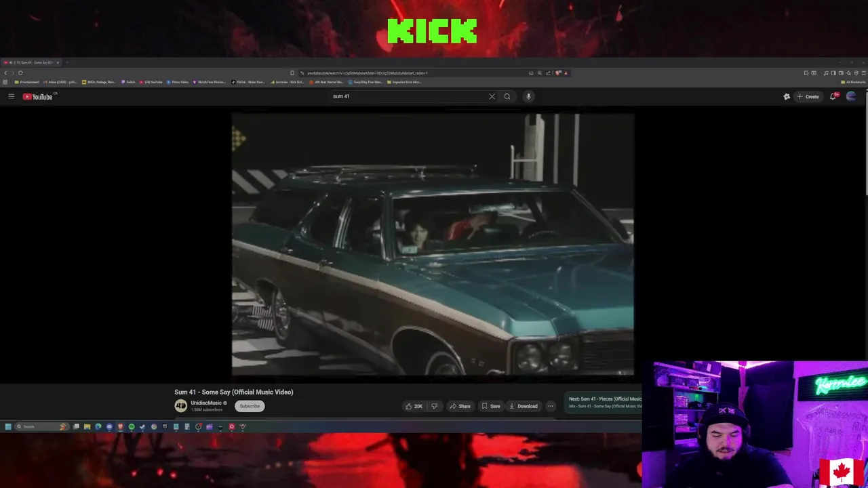Open the Create upload button

[x=808, y=96]
